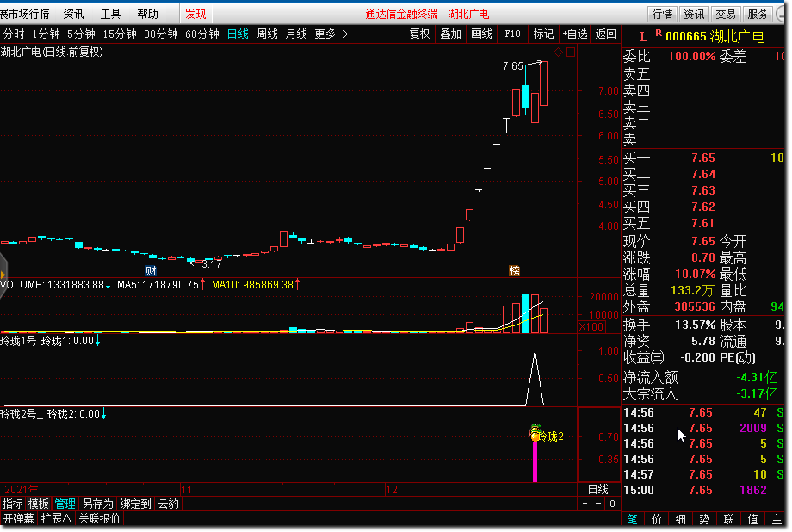Click the VOLUME indicator label
Viewport: 792px width, 532px height.
pyautogui.click(x=22, y=285)
